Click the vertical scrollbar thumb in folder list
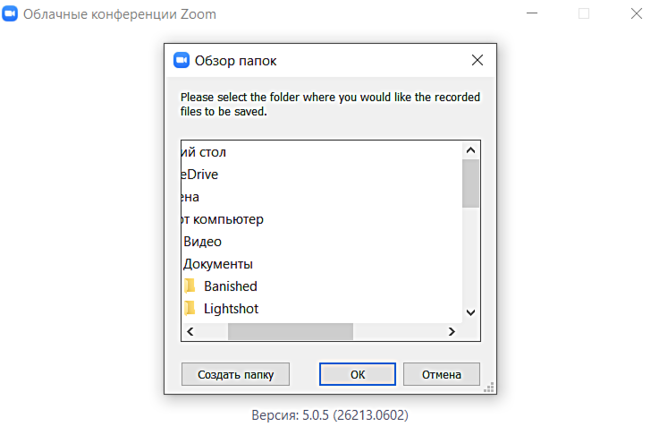The height and width of the screenshot is (435, 659). click(x=470, y=183)
